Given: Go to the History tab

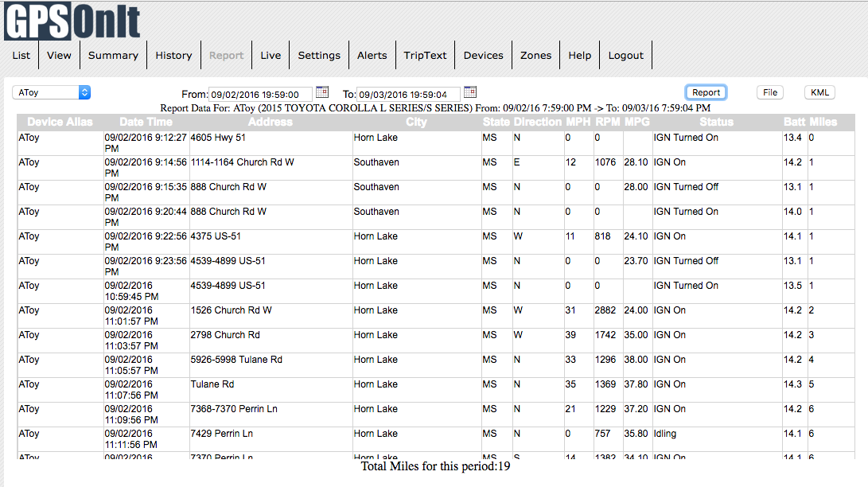Looking at the screenshot, I should coord(173,56).
